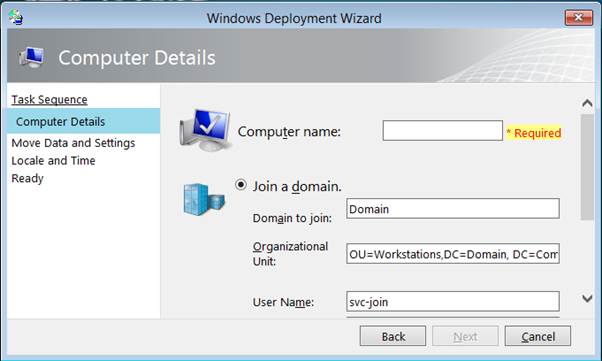The image size is (602, 361).
Task: Click the User Name field
Action: pyautogui.click(x=453, y=301)
